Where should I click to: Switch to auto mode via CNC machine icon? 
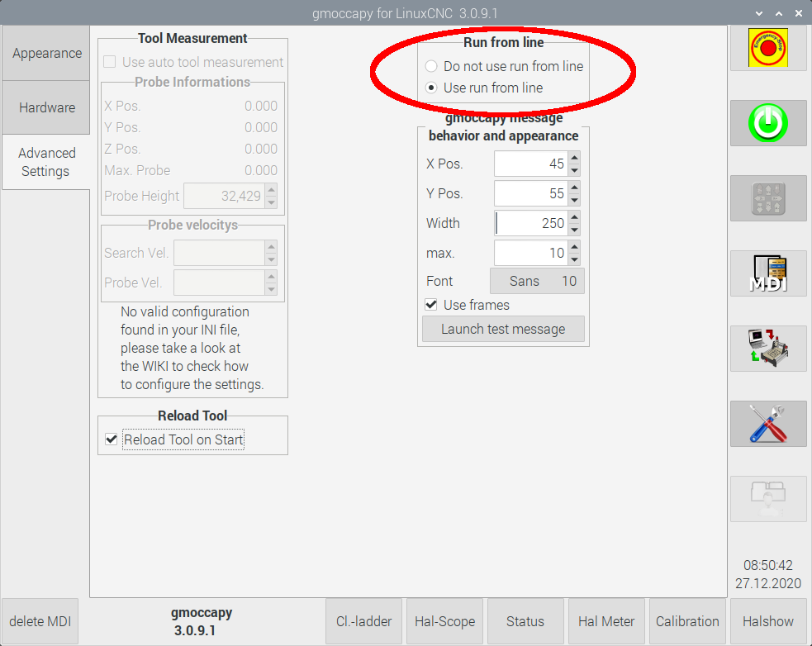[x=768, y=349]
